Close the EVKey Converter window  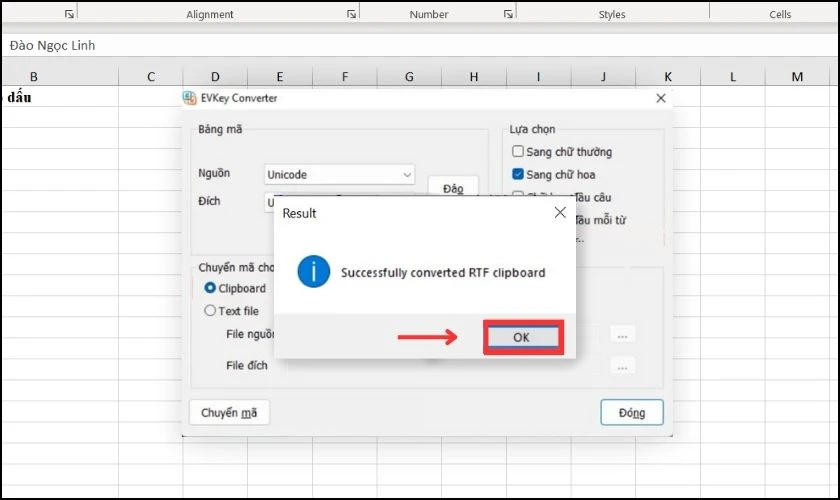(661, 98)
